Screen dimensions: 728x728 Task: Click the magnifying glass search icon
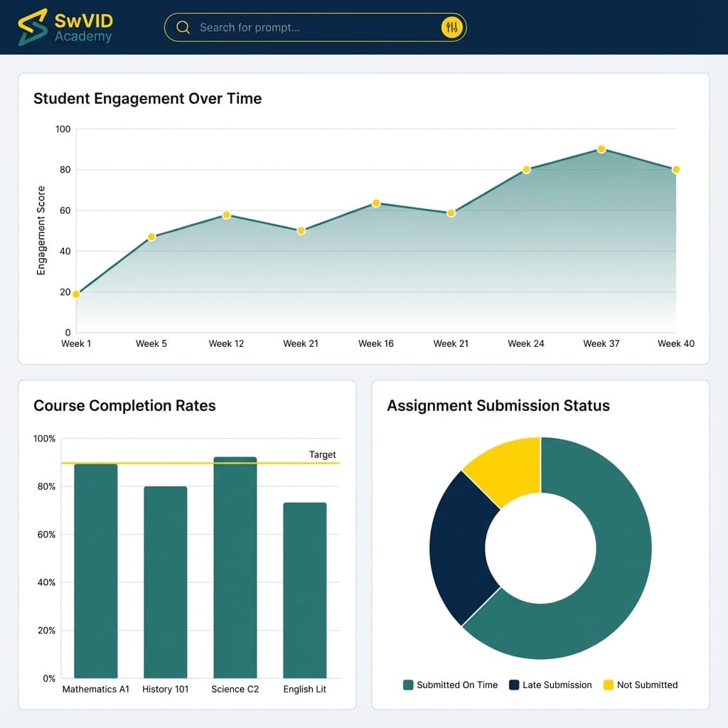click(x=183, y=27)
